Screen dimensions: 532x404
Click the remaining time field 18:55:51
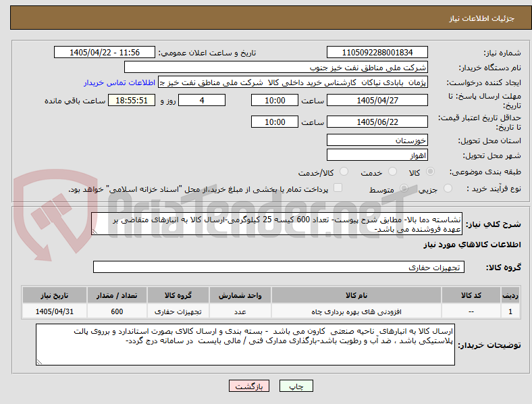(x=132, y=100)
